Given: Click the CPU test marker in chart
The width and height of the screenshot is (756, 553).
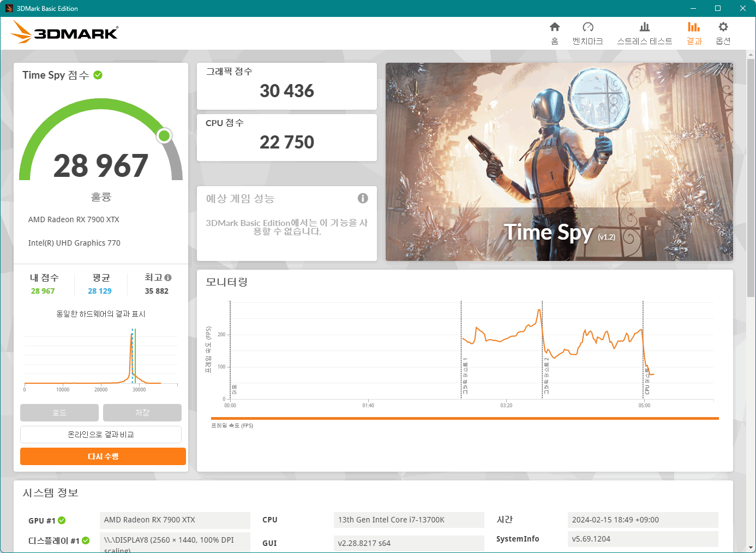Looking at the screenshot, I should (x=647, y=380).
